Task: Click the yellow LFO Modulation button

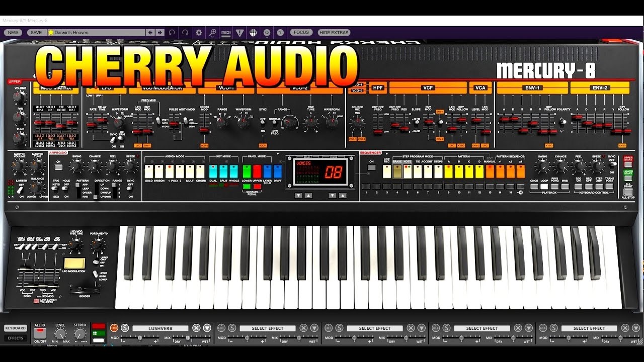Action: [x=74, y=264]
